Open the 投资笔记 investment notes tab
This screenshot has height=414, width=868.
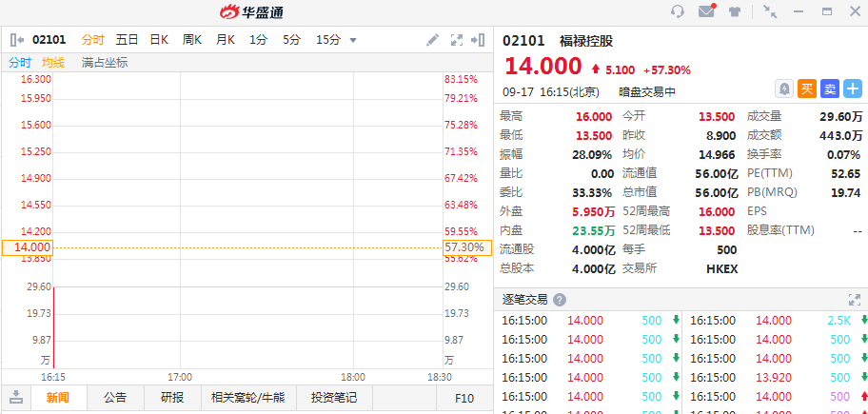coord(334,398)
